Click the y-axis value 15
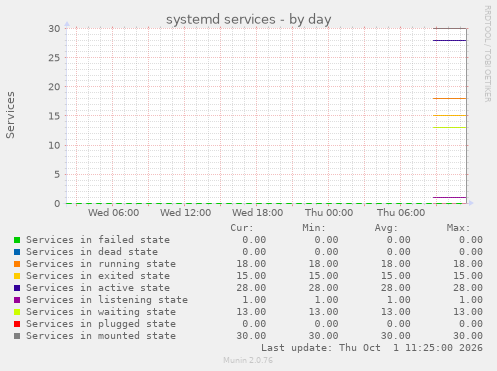497x371 pixels. click(x=54, y=116)
